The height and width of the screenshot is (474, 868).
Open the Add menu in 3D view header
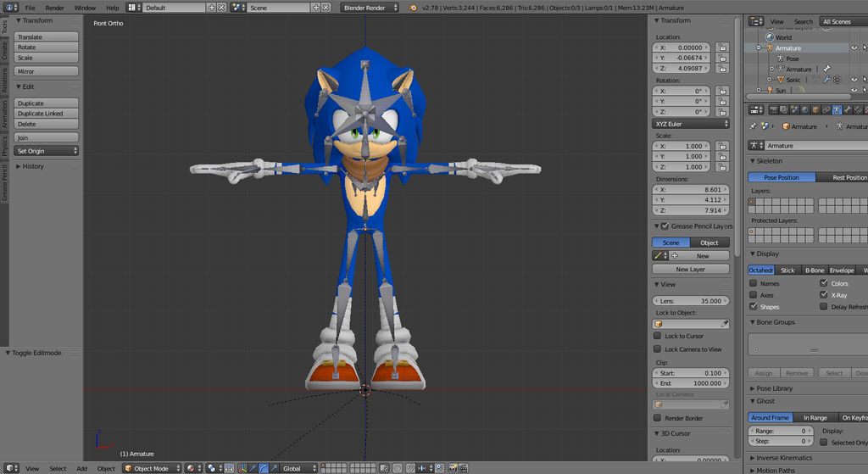coord(82,468)
